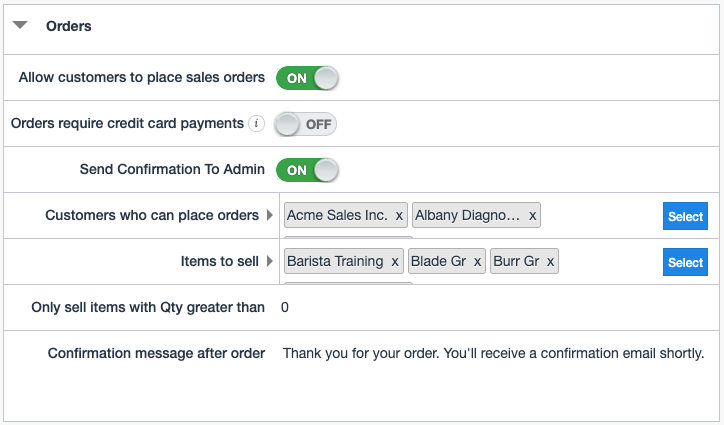
Task: Click Select button for items to sell
Action: pyautogui.click(x=685, y=263)
